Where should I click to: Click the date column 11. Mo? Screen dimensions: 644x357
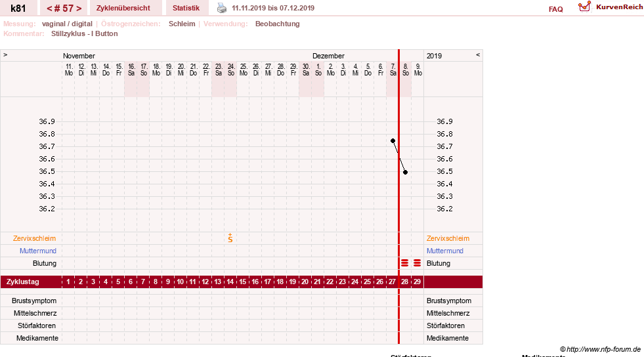click(x=68, y=70)
